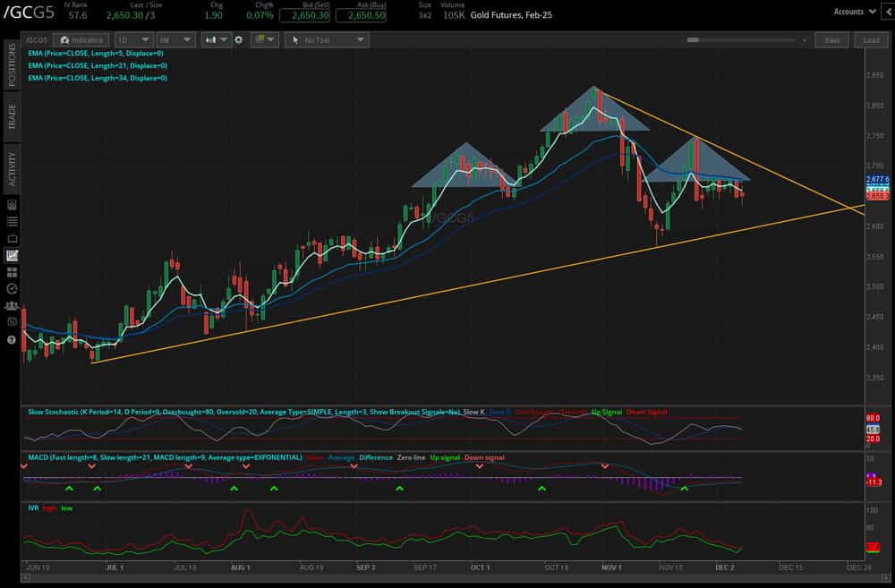Open the 1D timeframe dropdown
Image resolution: width=895 pixels, height=588 pixels.
coord(132,39)
